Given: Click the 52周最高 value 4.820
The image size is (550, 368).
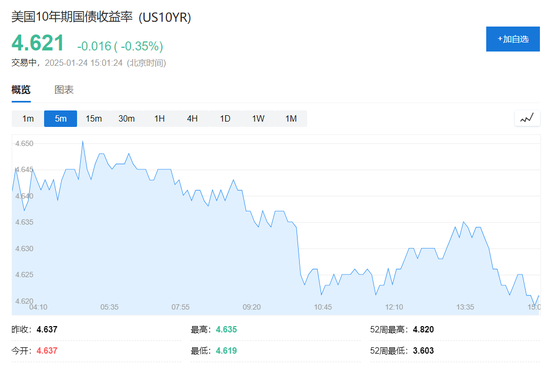Looking at the screenshot, I should [423, 329].
